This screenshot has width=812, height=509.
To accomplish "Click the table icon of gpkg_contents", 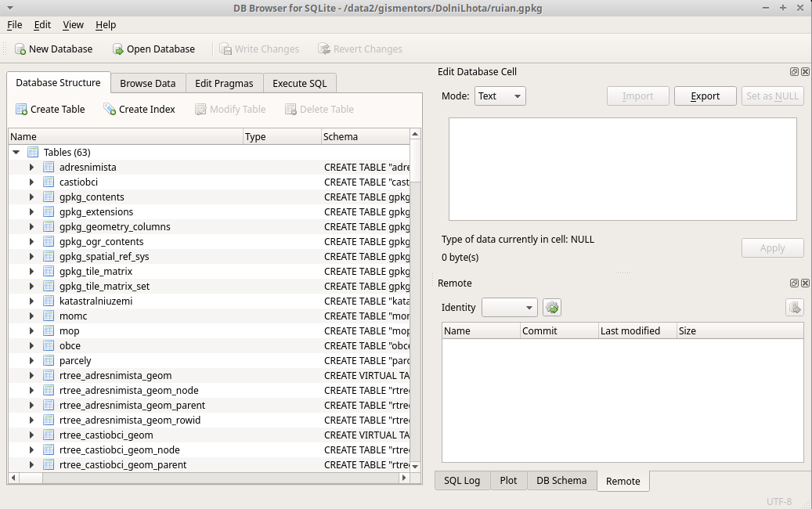I will [49, 197].
